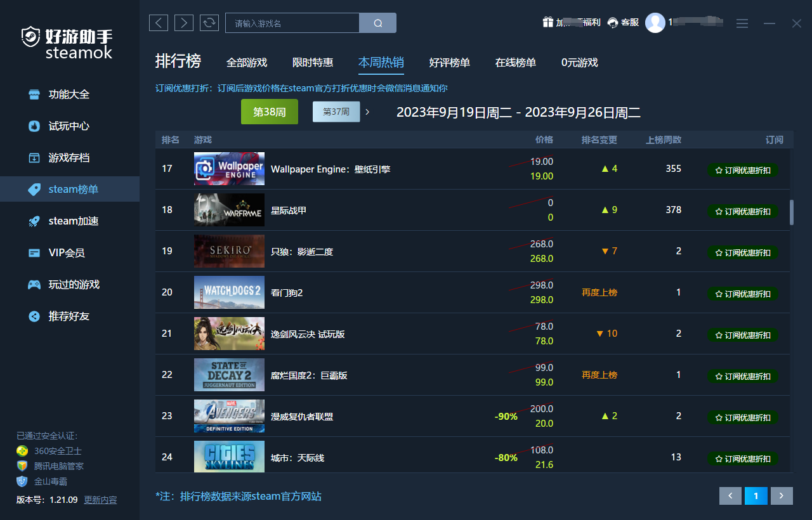Screen dimensions: 812x520
Task: Click the 推荐好友 share icon
Action: [x=34, y=316]
